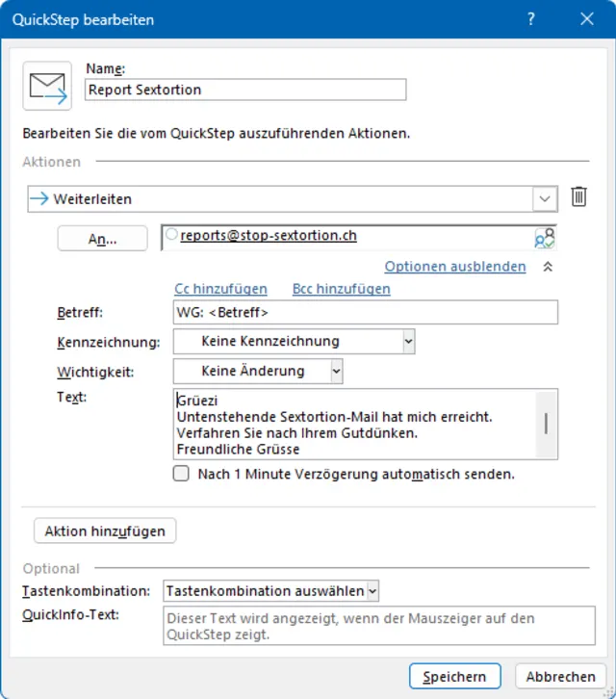This screenshot has height=699, width=616.
Task: Focus the QuickInfo-Text input box
Action: 379,626
